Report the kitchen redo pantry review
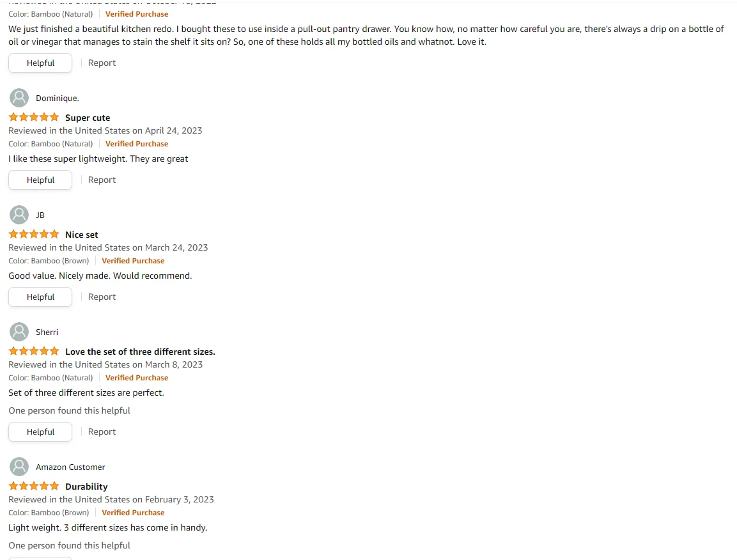737x560 pixels. pyautogui.click(x=102, y=63)
